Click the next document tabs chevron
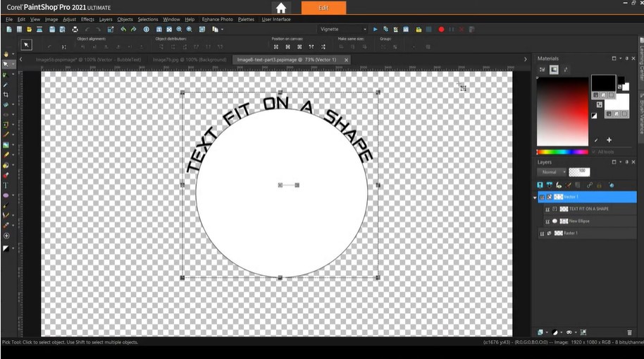 pos(526,60)
